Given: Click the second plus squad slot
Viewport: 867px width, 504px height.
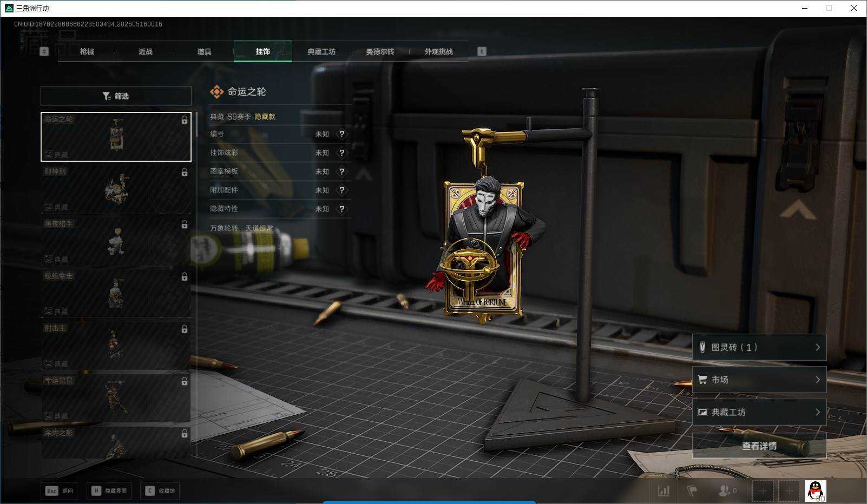Looking at the screenshot, I should (789, 491).
